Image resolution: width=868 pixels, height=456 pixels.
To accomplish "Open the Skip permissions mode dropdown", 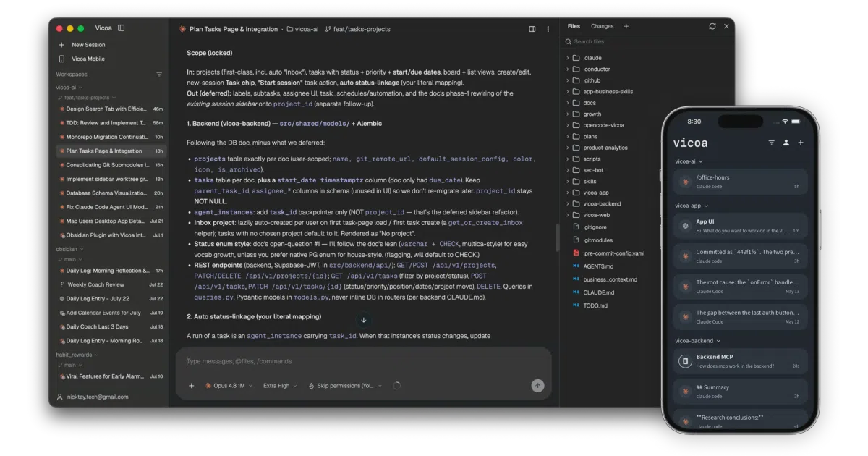I will click(x=346, y=386).
